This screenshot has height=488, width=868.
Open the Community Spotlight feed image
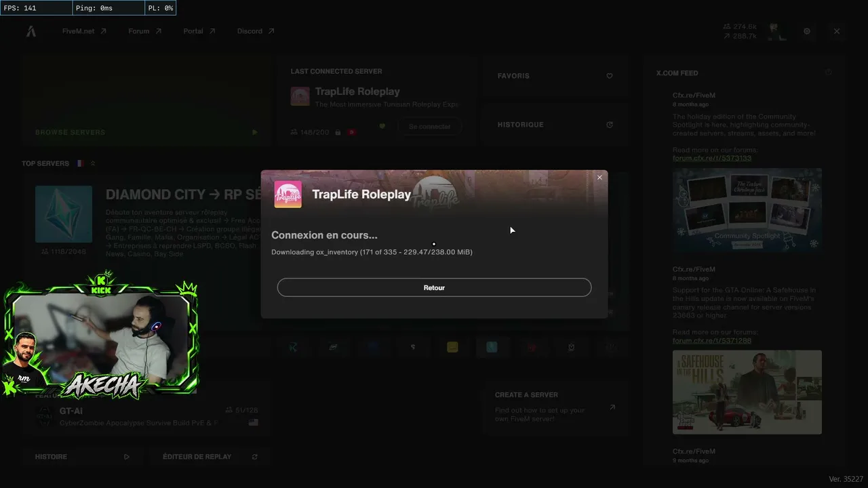pos(747,210)
